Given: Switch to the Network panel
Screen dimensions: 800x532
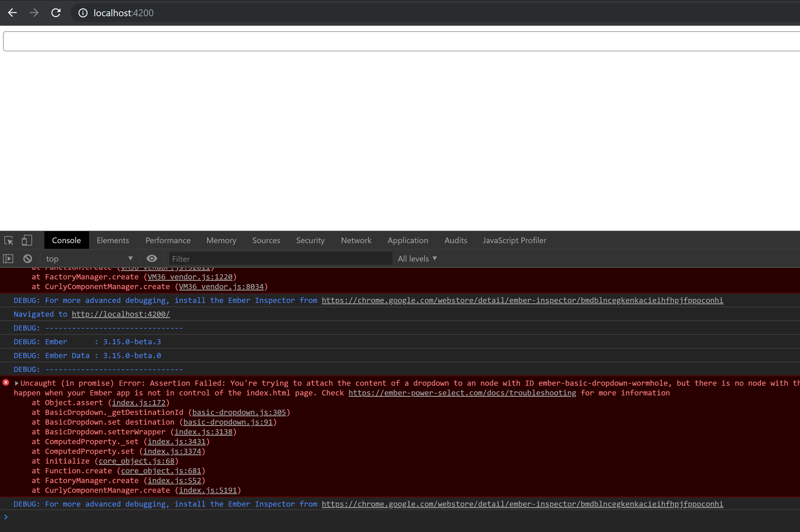Looking at the screenshot, I should (356, 240).
